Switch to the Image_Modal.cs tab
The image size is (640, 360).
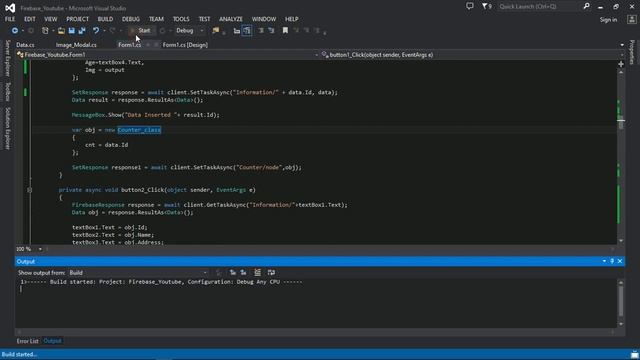click(x=76, y=45)
